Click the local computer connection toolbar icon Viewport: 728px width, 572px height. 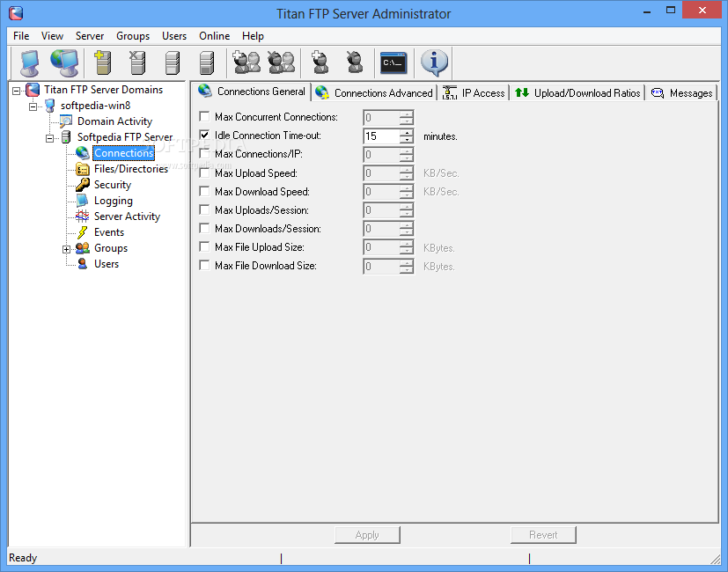[x=30, y=62]
